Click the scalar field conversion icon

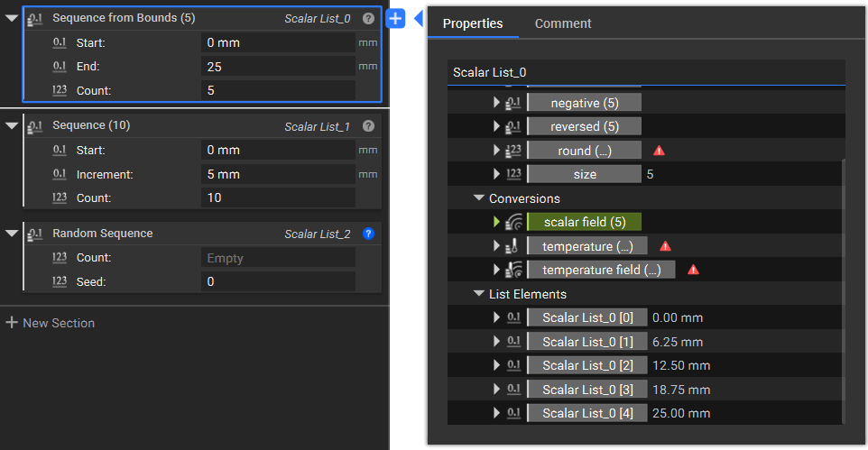[514, 222]
